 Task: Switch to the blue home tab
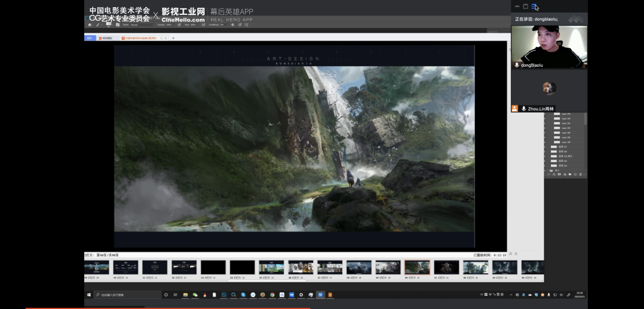[90, 38]
